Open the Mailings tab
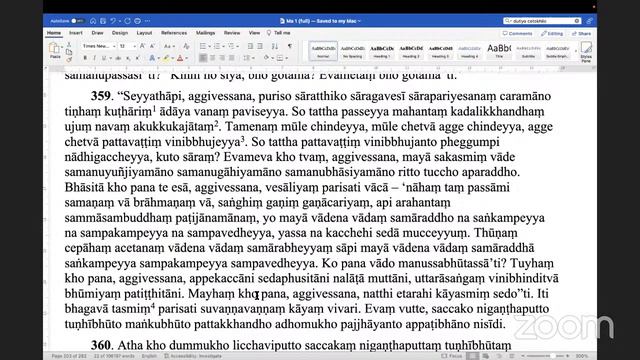This screenshot has height=360, width=640. coord(205,33)
